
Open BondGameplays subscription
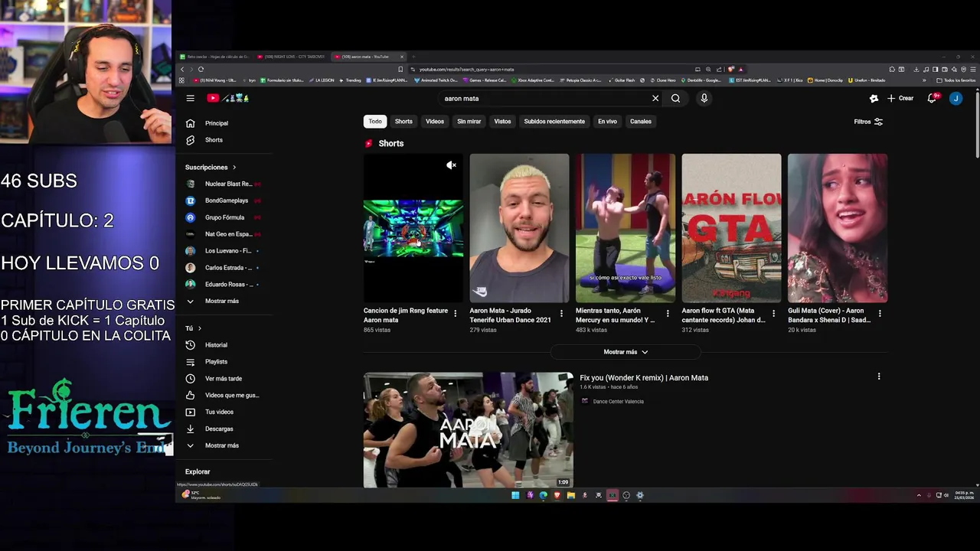tap(227, 201)
